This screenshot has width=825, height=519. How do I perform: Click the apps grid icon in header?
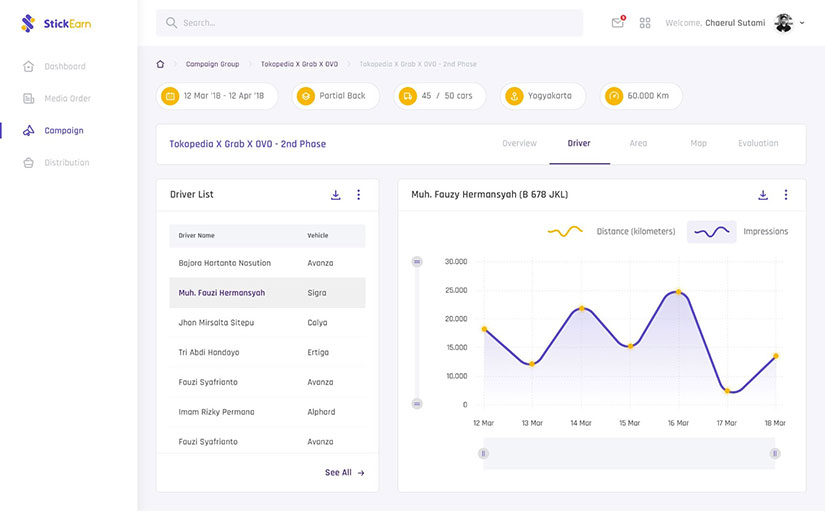[x=645, y=23]
